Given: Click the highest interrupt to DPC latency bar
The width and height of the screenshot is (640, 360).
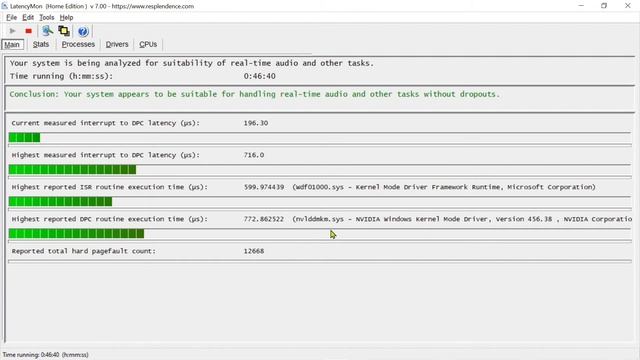Looking at the screenshot, I should pos(320,169).
